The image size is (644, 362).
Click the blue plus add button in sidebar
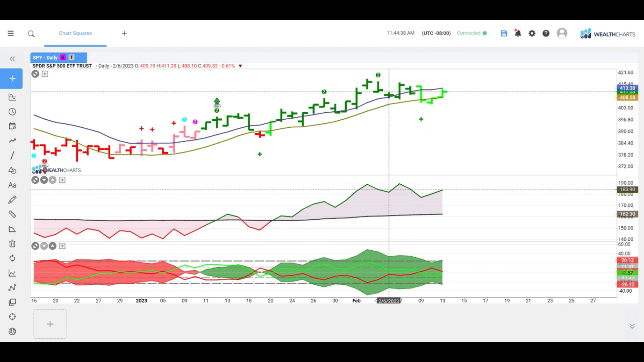tap(11, 78)
